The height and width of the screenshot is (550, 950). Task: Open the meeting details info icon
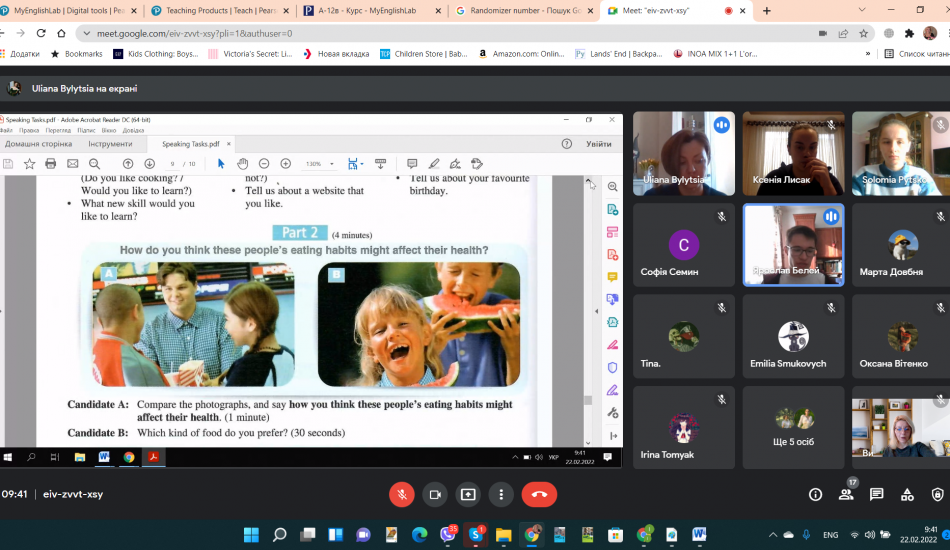pyautogui.click(x=815, y=494)
